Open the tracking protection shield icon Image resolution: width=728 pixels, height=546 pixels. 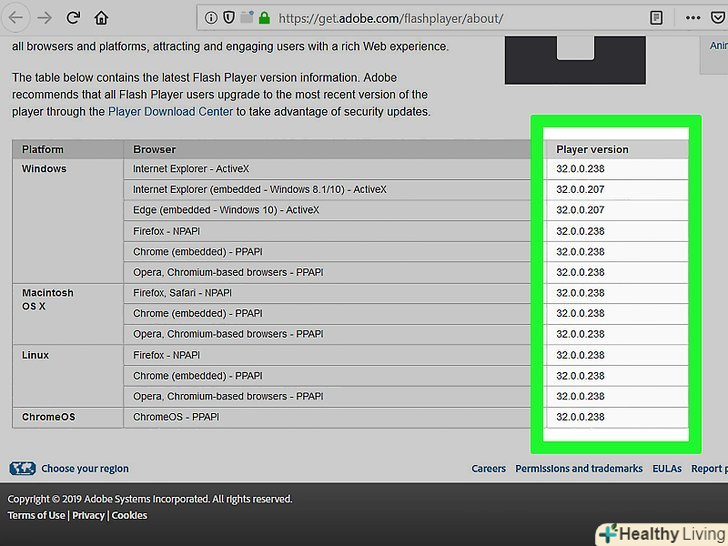tap(229, 18)
